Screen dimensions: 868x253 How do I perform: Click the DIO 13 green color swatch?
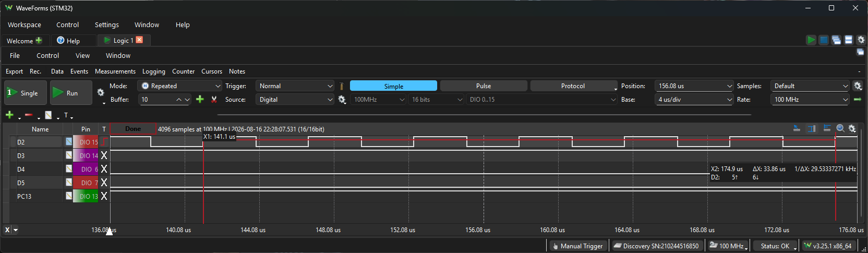(86, 196)
